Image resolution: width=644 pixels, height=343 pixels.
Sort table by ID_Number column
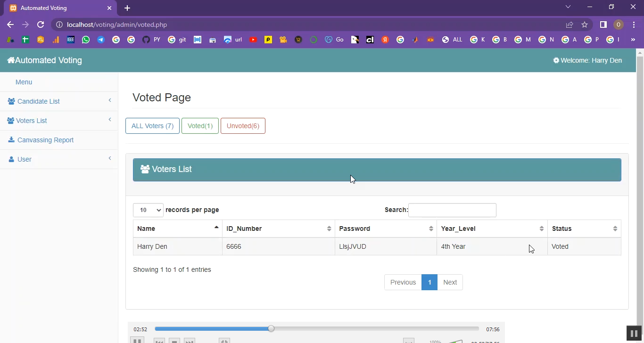[x=278, y=229]
